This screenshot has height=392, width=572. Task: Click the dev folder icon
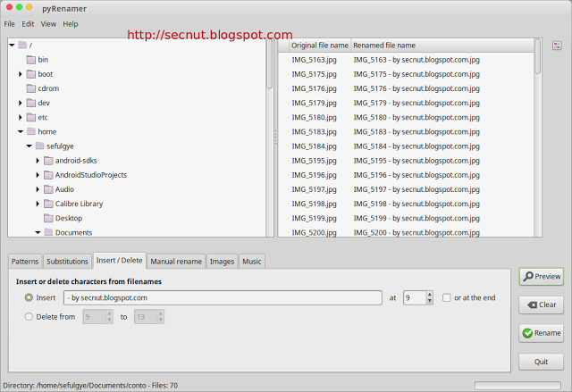(31, 103)
